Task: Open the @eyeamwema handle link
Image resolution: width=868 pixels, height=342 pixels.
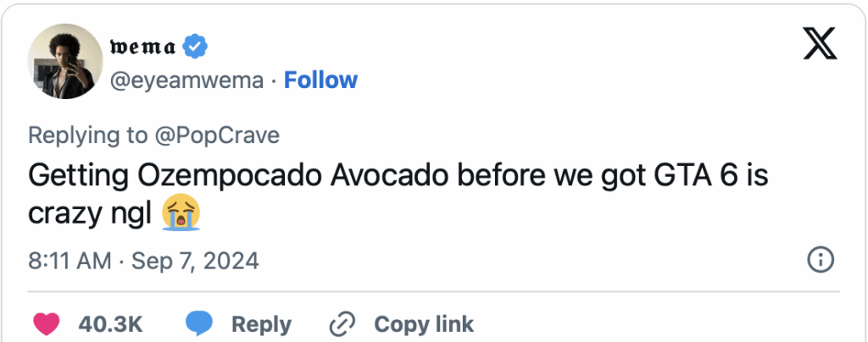Action: click(x=192, y=80)
